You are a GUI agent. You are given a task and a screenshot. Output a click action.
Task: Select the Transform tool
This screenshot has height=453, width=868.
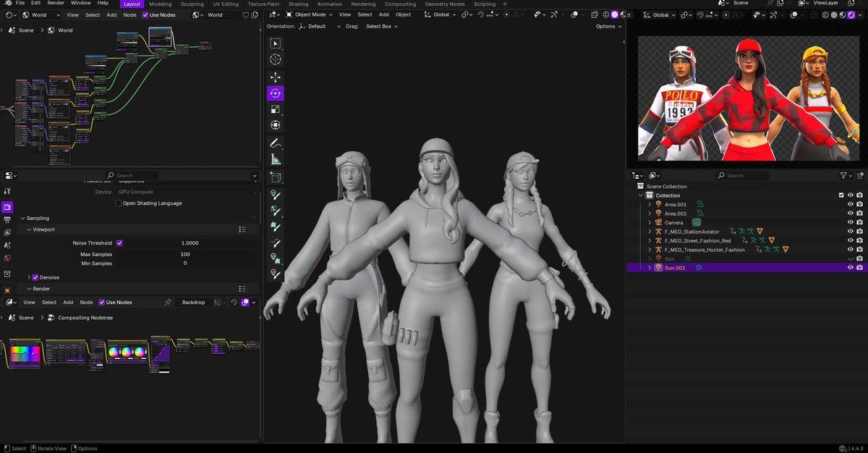(x=275, y=125)
